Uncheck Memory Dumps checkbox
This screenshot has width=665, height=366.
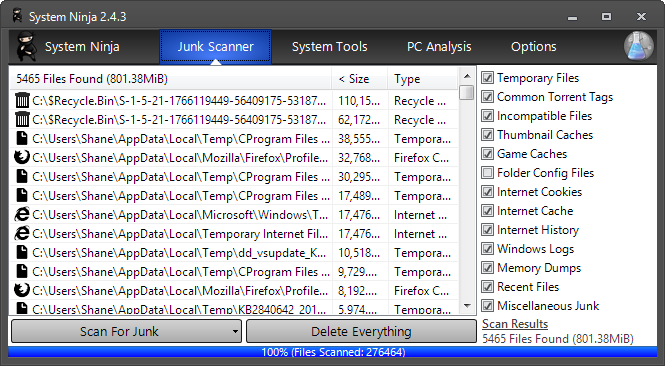coord(487,268)
